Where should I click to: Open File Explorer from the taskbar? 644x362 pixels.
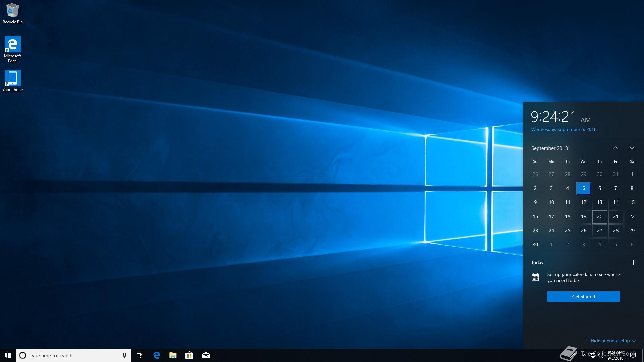click(x=173, y=355)
